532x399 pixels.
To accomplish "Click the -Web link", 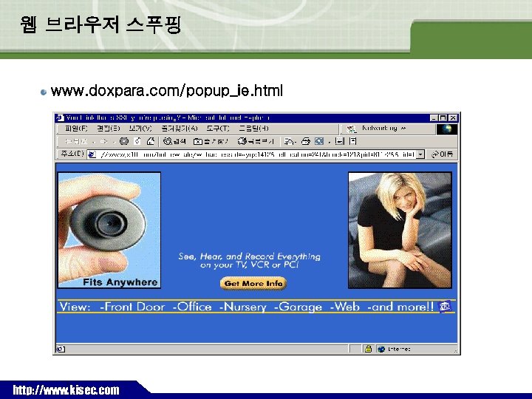I will 345,307.
